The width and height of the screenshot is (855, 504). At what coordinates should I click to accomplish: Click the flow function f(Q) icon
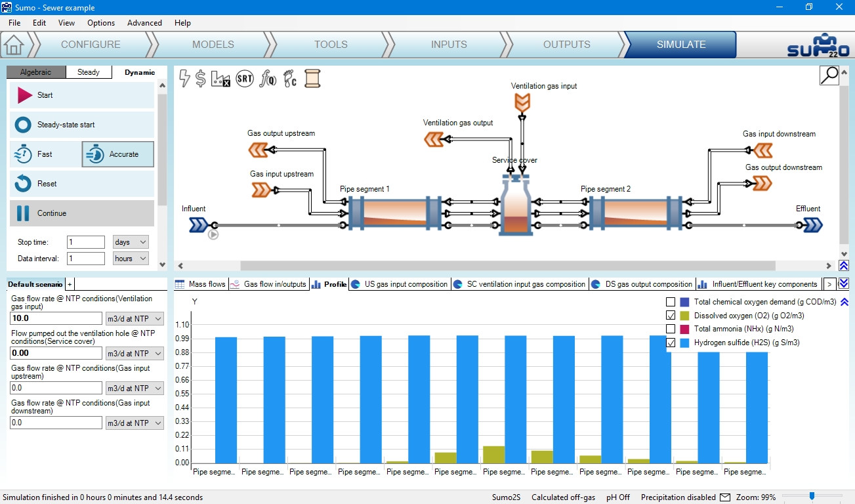[267, 79]
